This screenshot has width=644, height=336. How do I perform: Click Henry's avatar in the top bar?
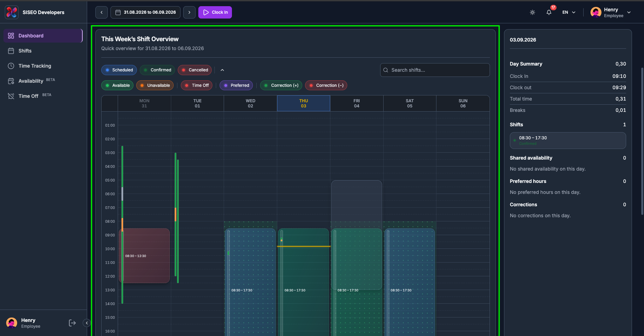tap(596, 12)
